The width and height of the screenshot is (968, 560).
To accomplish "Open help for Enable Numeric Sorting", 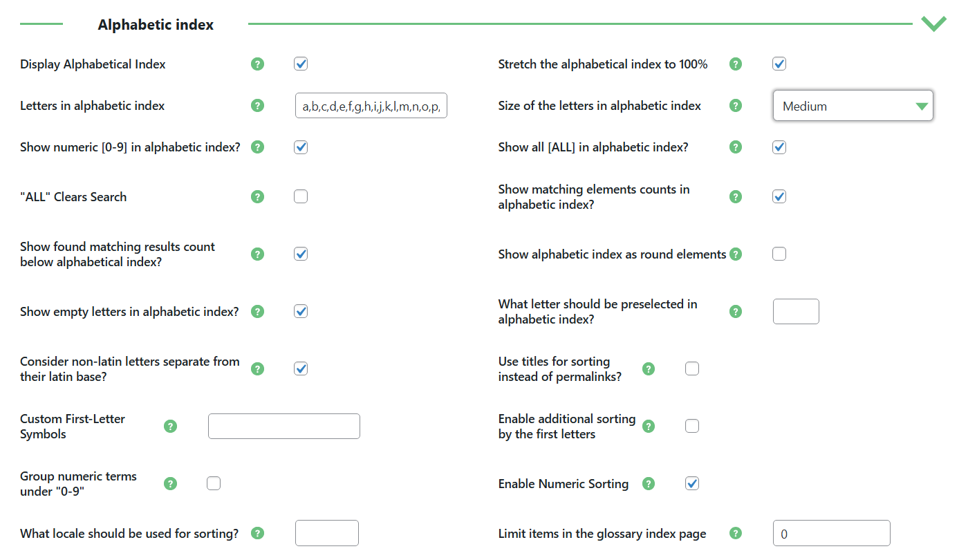I will pos(648,483).
